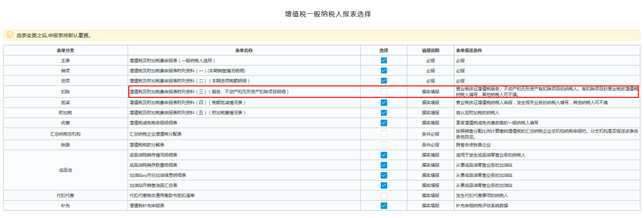Enable the 增值税税款分解表 checkbox
The image size is (644, 218).
[x=383, y=145]
